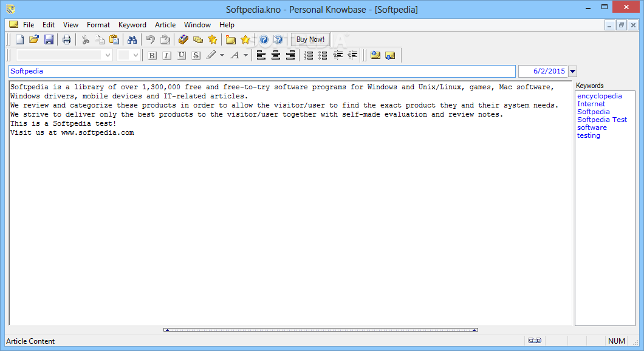Image resolution: width=644 pixels, height=351 pixels.
Task: Click NUM indicator in status bar
Action: (x=617, y=341)
